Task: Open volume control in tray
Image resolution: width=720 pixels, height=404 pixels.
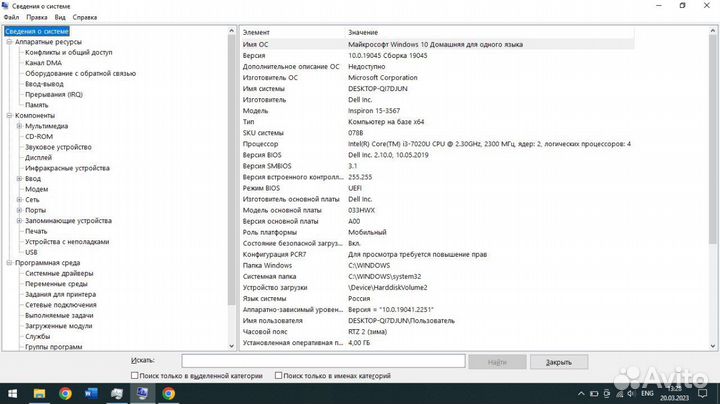Action: [x=631, y=394]
